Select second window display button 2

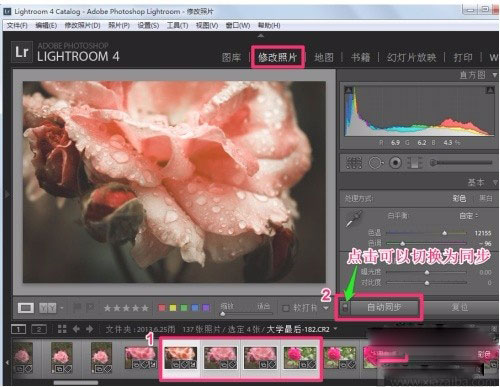(39, 329)
